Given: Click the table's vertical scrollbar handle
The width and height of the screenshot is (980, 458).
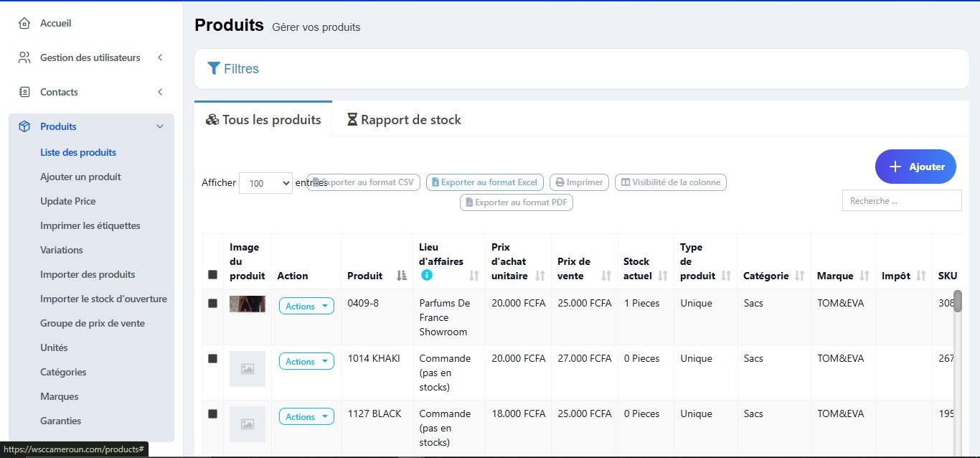Looking at the screenshot, I should click(957, 302).
